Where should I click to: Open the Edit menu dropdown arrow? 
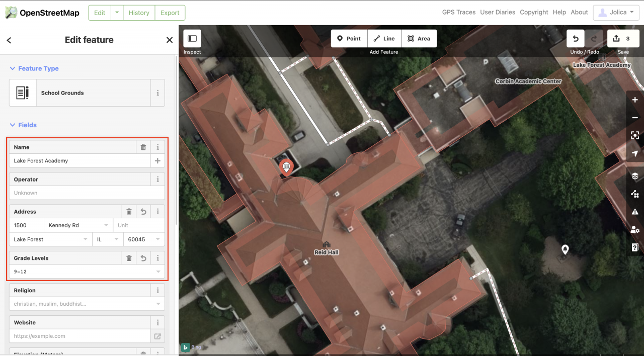(117, 13)
